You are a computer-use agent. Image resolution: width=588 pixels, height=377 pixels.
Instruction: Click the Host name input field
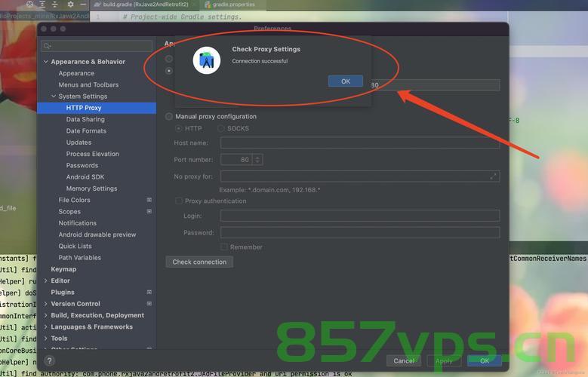[360, 143]
